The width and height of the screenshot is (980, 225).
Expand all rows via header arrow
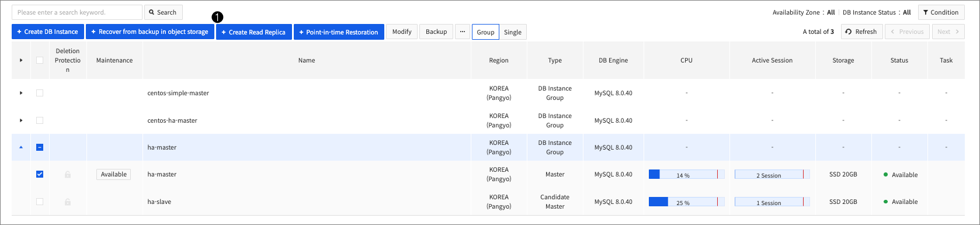pos(21,60)
